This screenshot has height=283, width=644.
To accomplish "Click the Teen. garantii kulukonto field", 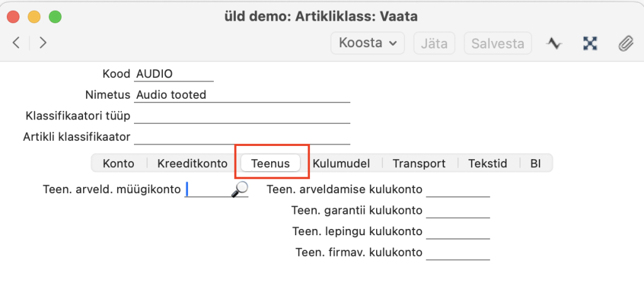I will pos(458,211).
